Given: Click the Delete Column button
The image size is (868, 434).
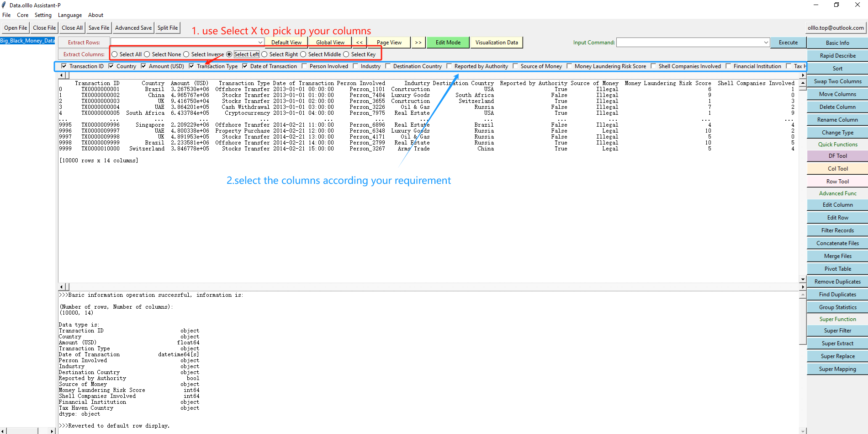Looking at the screenshot, I should point(837,107).
